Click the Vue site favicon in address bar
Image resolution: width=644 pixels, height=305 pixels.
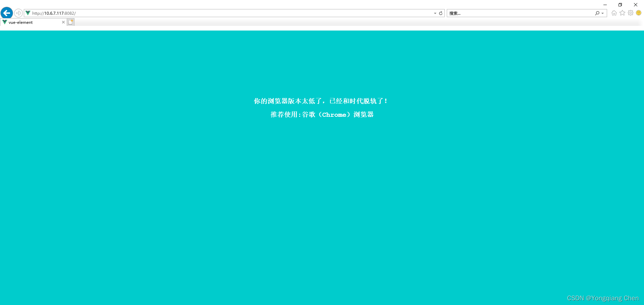28,13
